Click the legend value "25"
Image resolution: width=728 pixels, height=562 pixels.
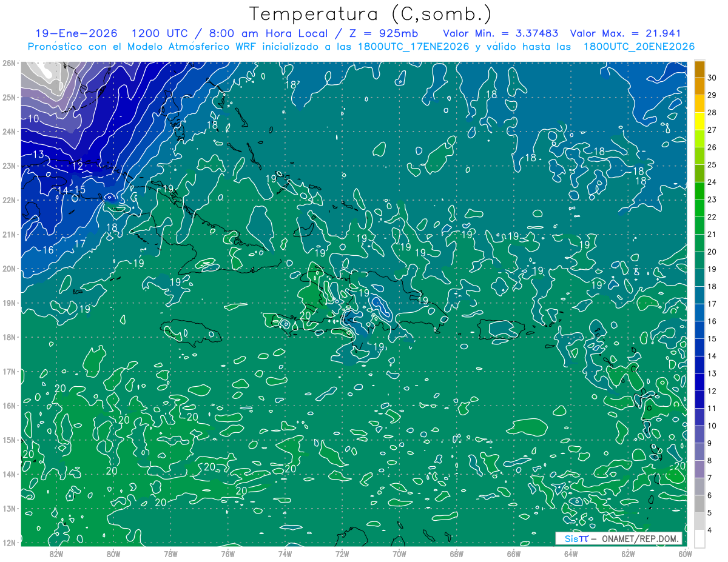[x=712, y=165]
